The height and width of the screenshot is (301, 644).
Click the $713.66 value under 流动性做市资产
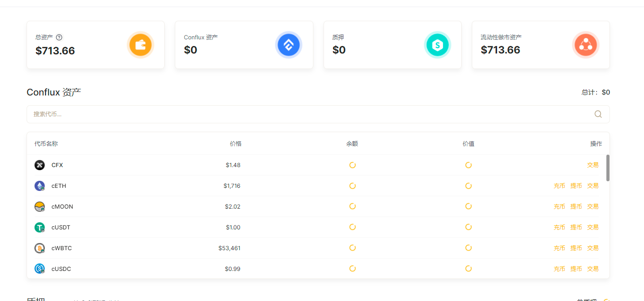(x=501, y=50)
